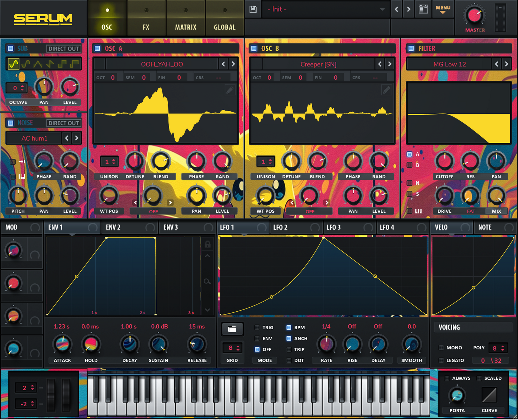This screenshot has width=518, height=420.
Task: Enable LFO TRIG mode checkbox
Action: 257,327
